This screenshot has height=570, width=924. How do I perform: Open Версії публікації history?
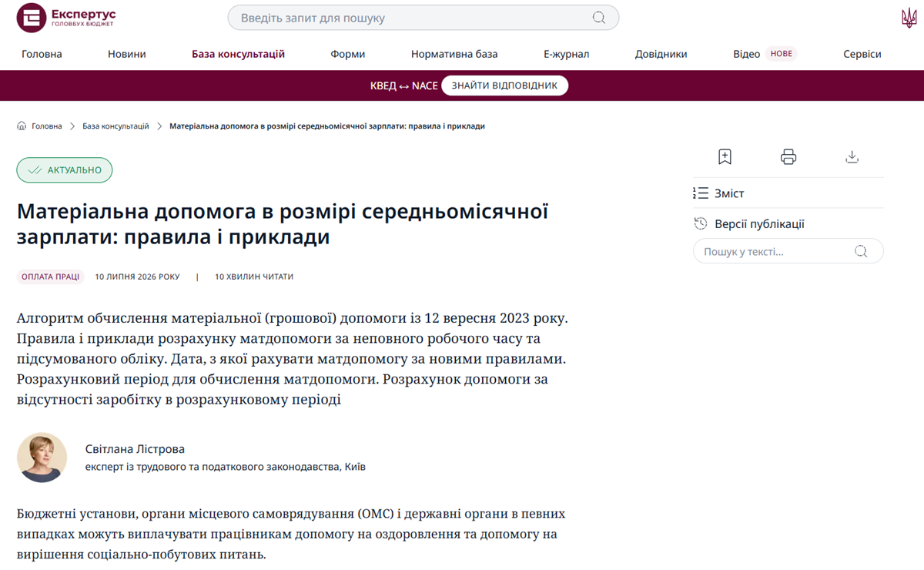749,224
